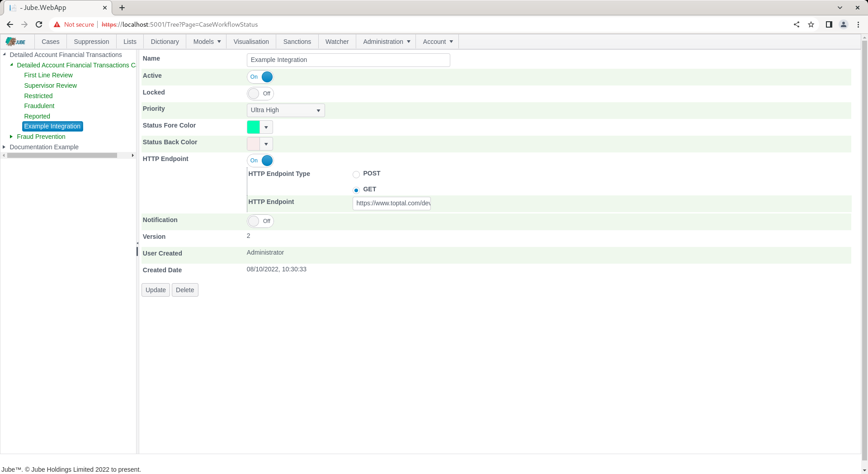Open the Priority dropdown
868x474 pixels.
click(x=286, y=110)
